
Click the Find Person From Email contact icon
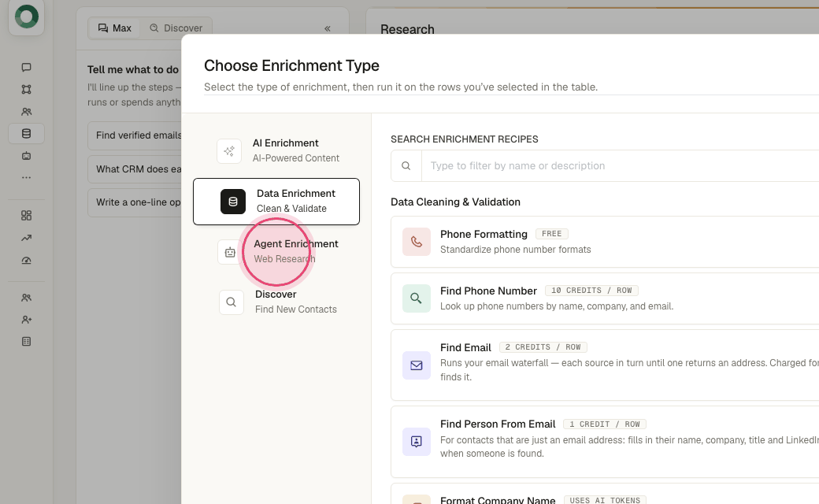417,442
